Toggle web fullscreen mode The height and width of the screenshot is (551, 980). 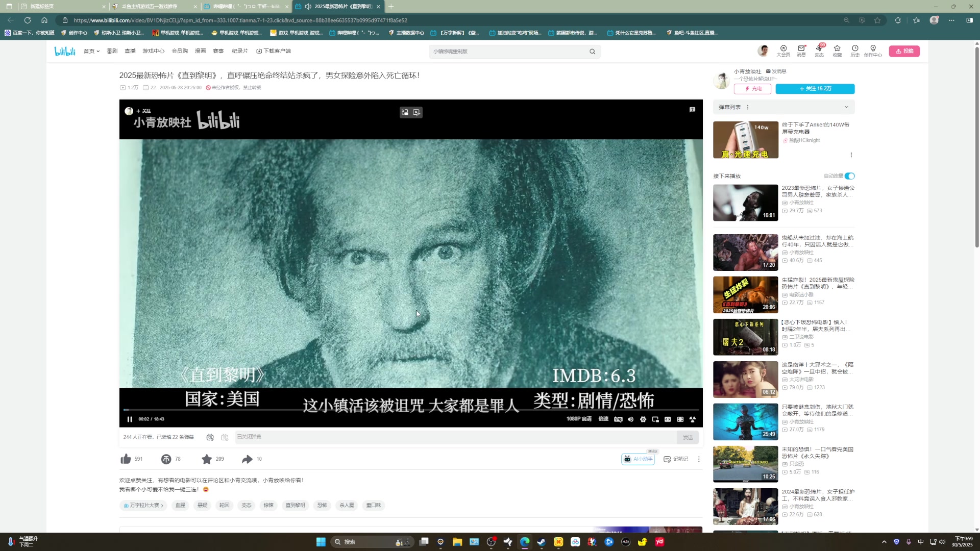pyautogui.click(x=680, y=419)
